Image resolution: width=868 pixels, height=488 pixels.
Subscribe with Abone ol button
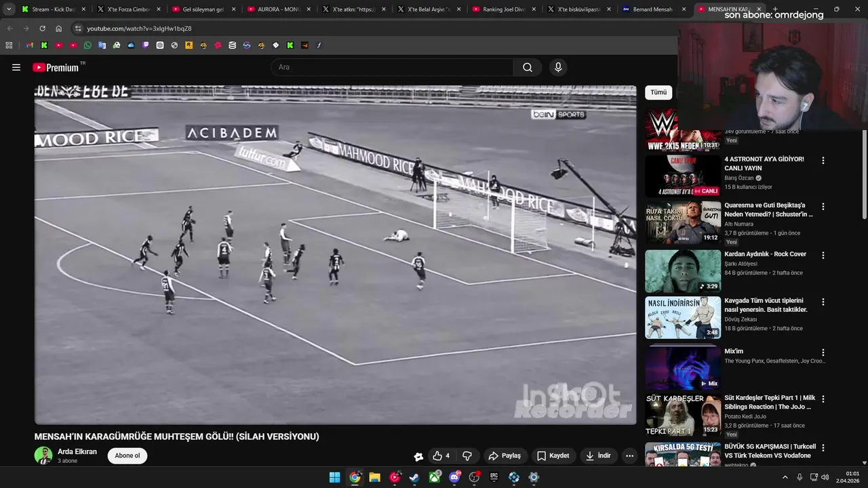click(x=127, y=455)
